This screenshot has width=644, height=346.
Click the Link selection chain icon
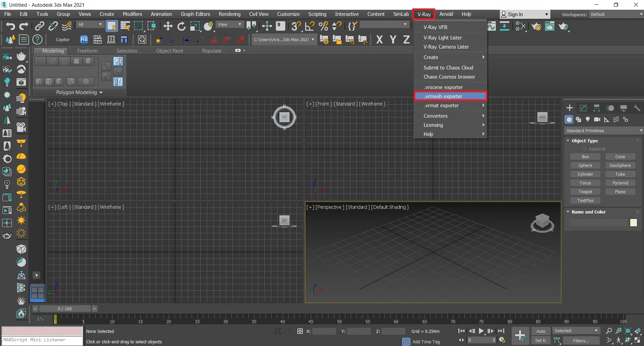coord(40,26)
